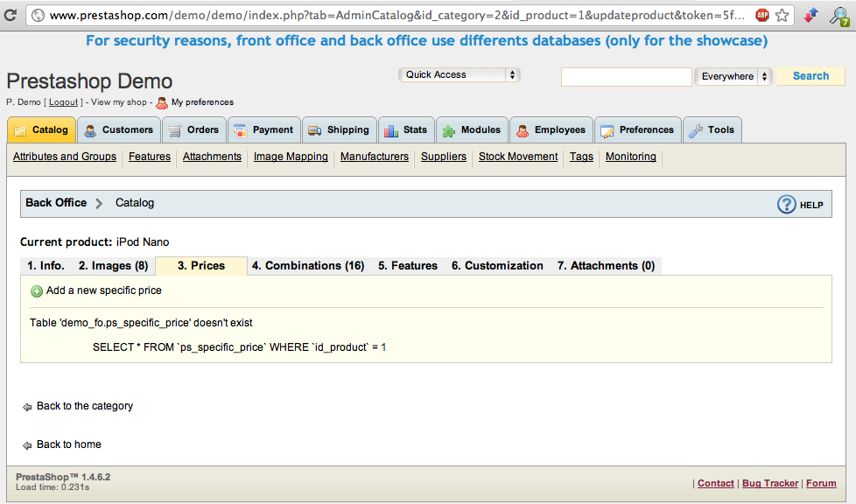This screenshot has width=856, height=504.
Task: Click the Modules puzzle piece icon
Action: [x=449, y=131]
